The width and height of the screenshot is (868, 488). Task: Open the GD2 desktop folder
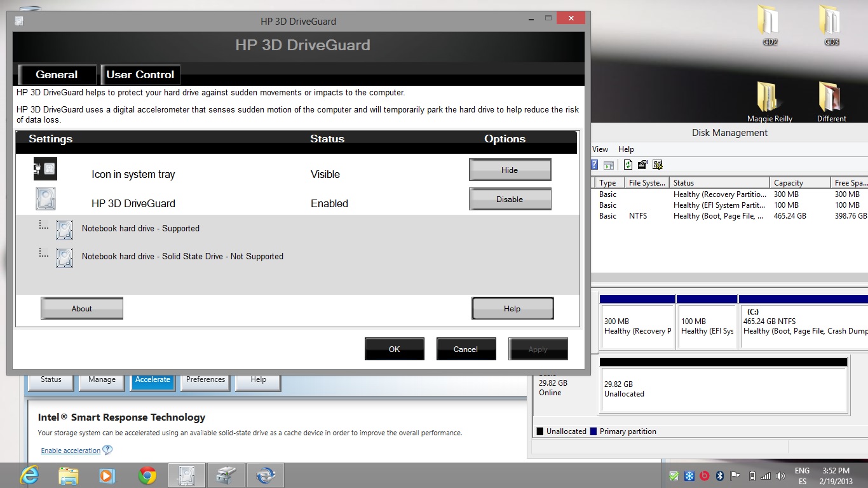click(x=770, y=24)
